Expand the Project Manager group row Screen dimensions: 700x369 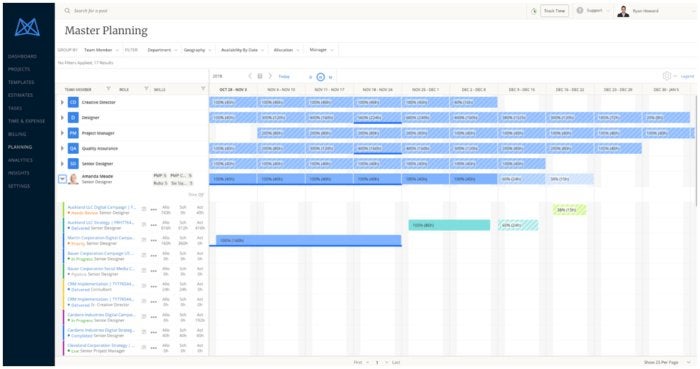pyautogui.click(x=62, y=133)
